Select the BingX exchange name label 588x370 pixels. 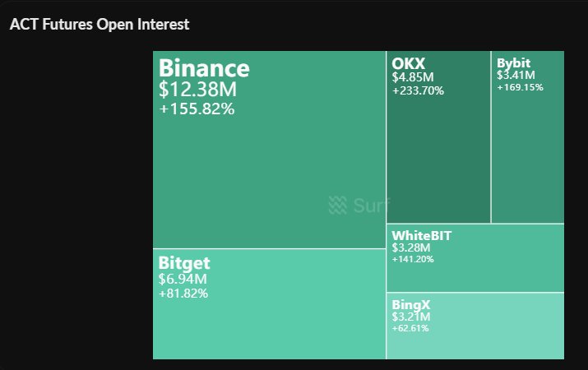click(x=412, y=304)
